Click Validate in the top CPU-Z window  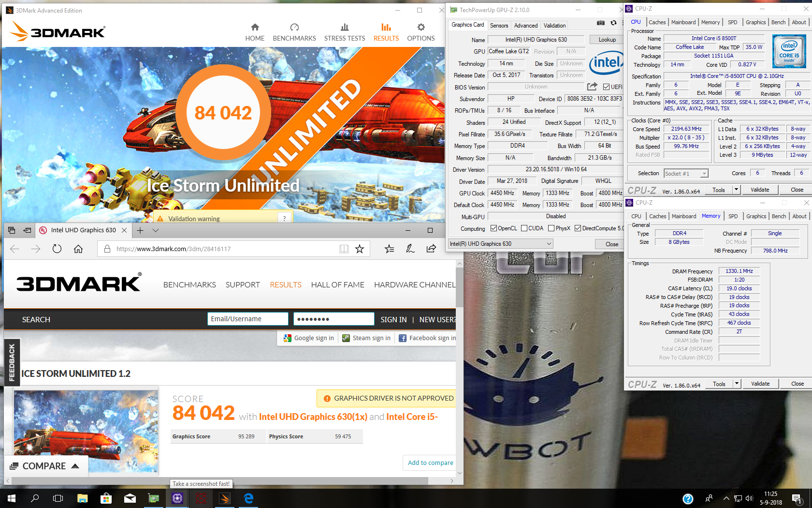pyautogui.click(x=760, y=190)
